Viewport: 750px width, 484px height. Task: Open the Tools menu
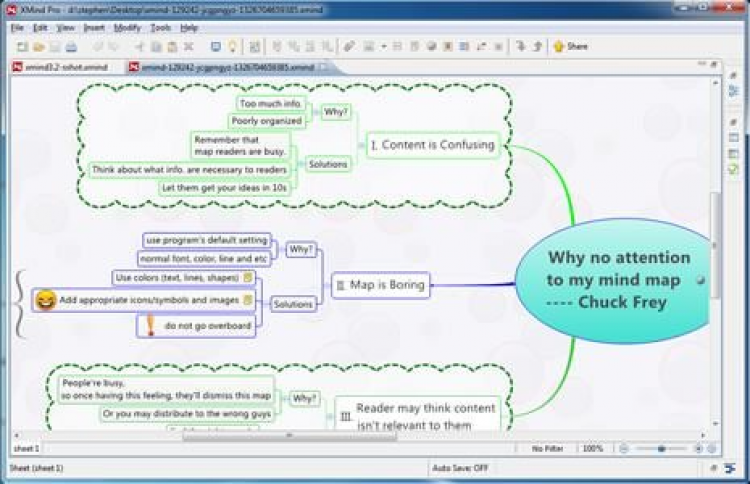[x=160, y=28]
